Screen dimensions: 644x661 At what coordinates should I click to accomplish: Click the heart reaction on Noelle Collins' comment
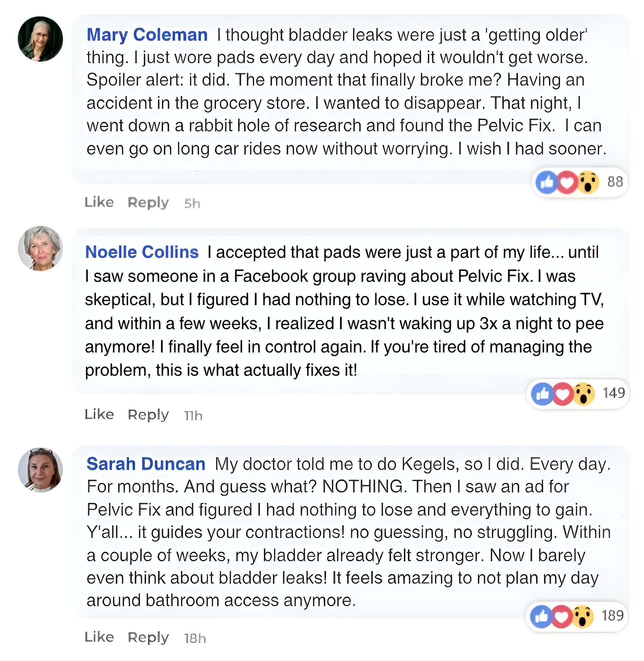(x=562, y=393)
